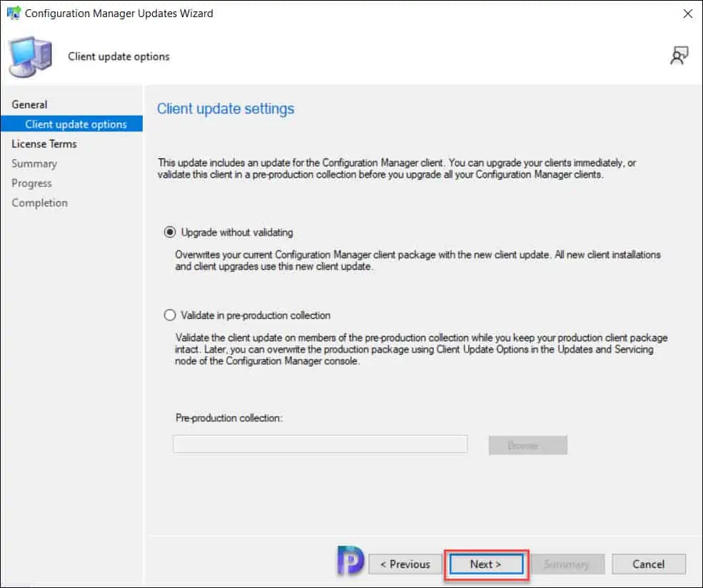This screenshot has height=588, width=703.
Task: Click the greyed-out Summary button
Action: tap(567, 564)
